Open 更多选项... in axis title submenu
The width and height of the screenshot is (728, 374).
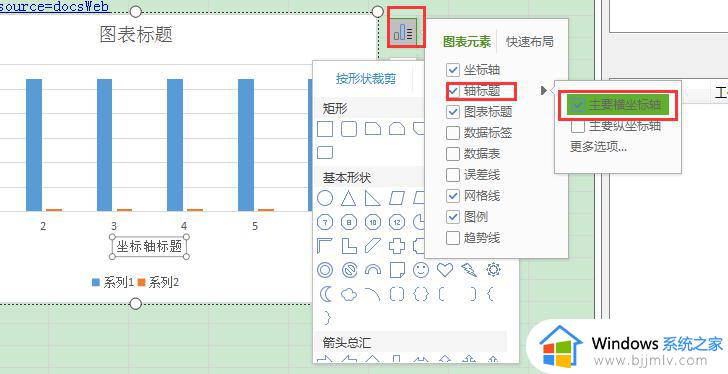click(x=598, y=147)
